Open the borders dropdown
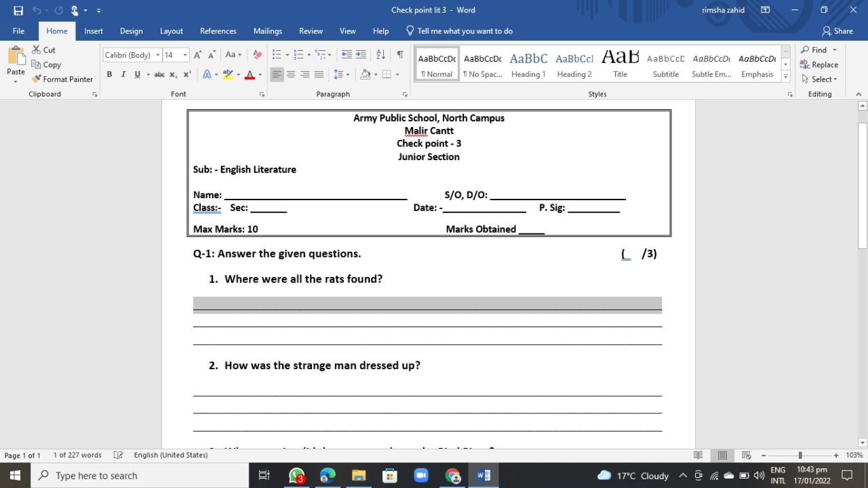 click(x=397, y=75)
